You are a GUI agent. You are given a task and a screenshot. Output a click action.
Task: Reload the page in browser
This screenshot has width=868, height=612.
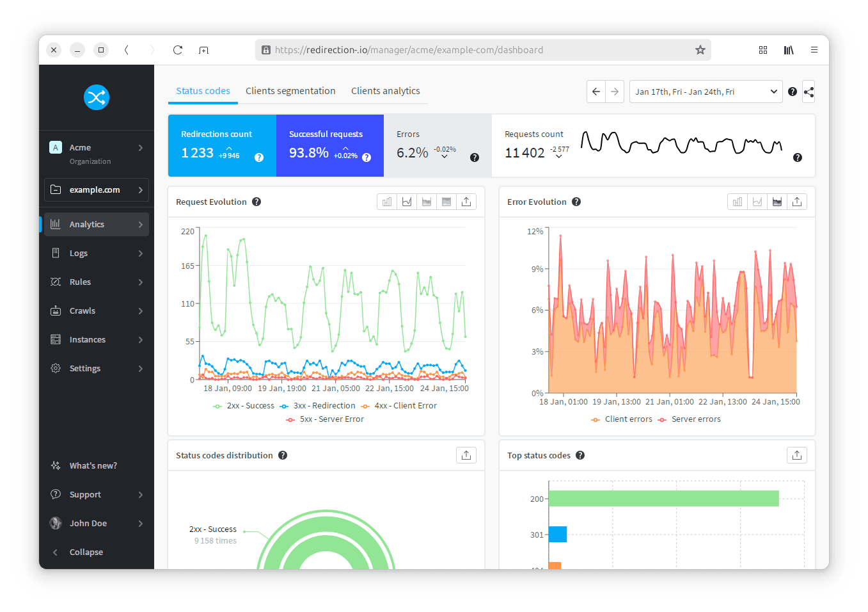[178, 50]
